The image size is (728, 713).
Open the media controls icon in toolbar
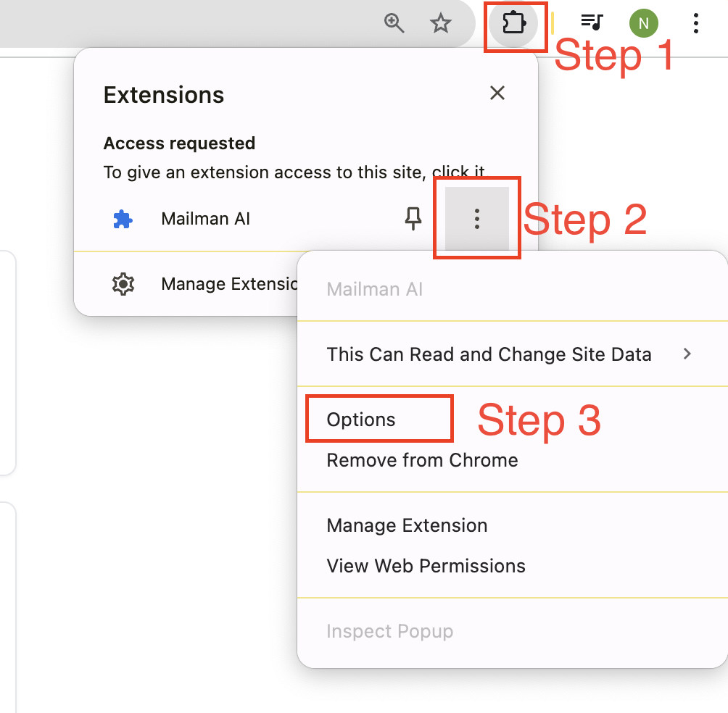pos(592,22)
